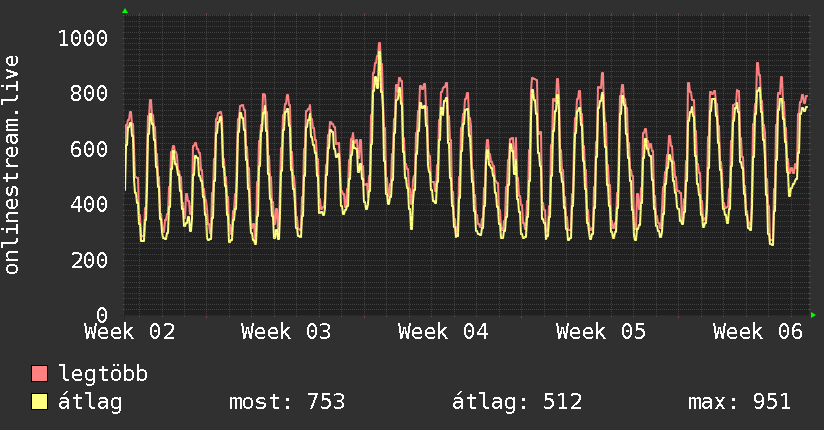This screenshot has height=430, width=824.
Task: Click the átlag: 512 statistic
Action: (517, 402)
